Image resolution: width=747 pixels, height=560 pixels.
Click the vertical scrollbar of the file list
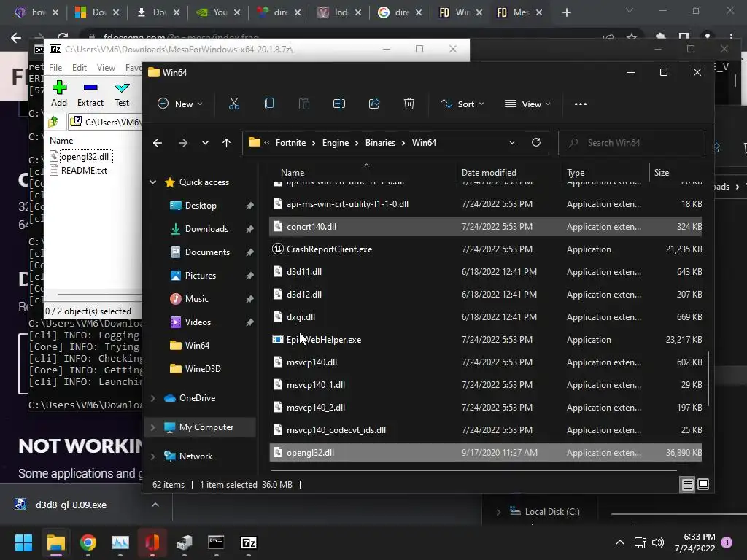point(708,379)
